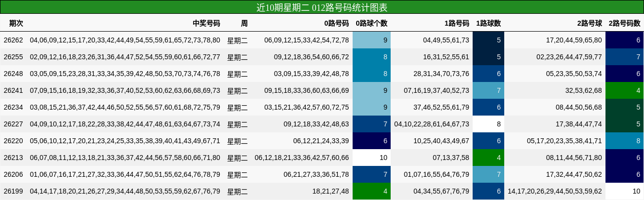The width and height of the screenshot is (644, 200).
Task: Click 1路号码 cell 37,46,52,55,61,79
Action: point(442,107)
